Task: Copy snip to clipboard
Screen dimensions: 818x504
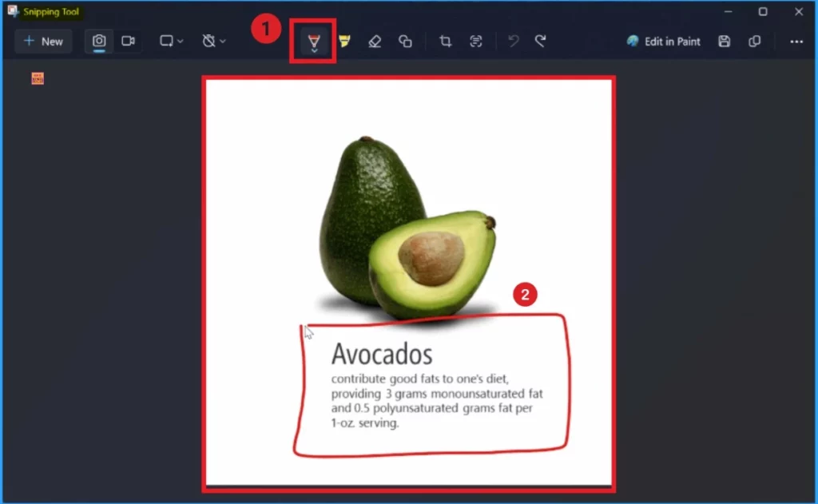Action: (754, 42)
